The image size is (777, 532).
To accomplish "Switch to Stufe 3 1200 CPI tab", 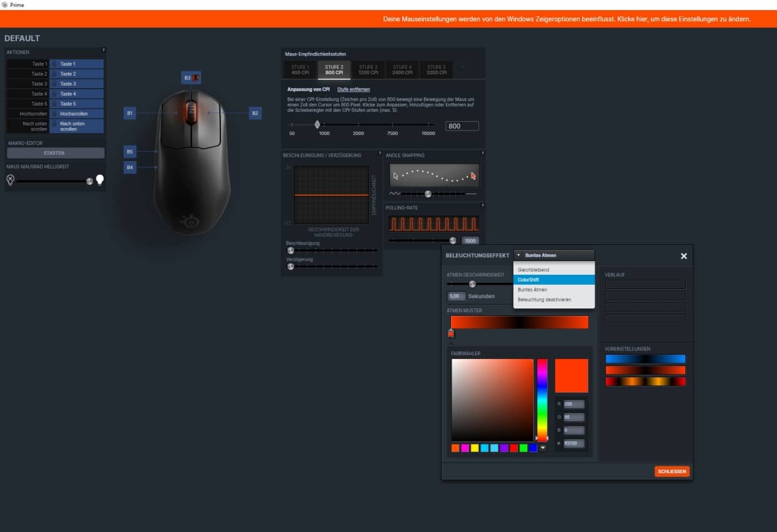I will 368,69.
